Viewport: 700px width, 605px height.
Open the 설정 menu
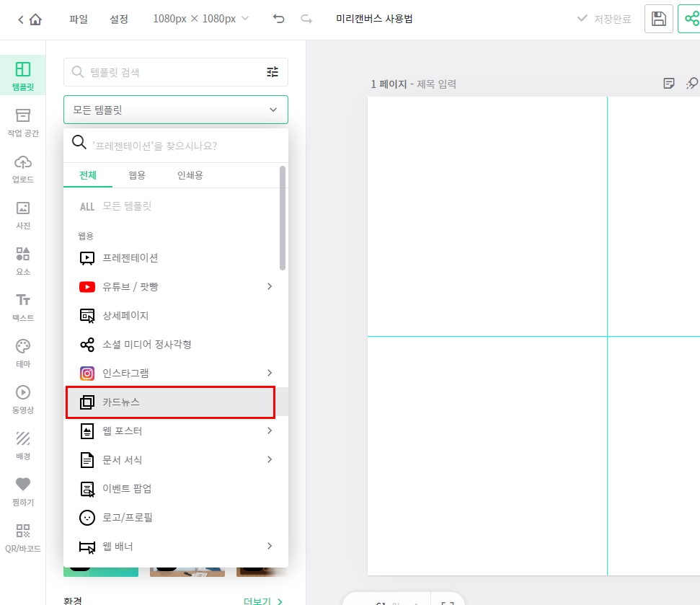(119, 19)
